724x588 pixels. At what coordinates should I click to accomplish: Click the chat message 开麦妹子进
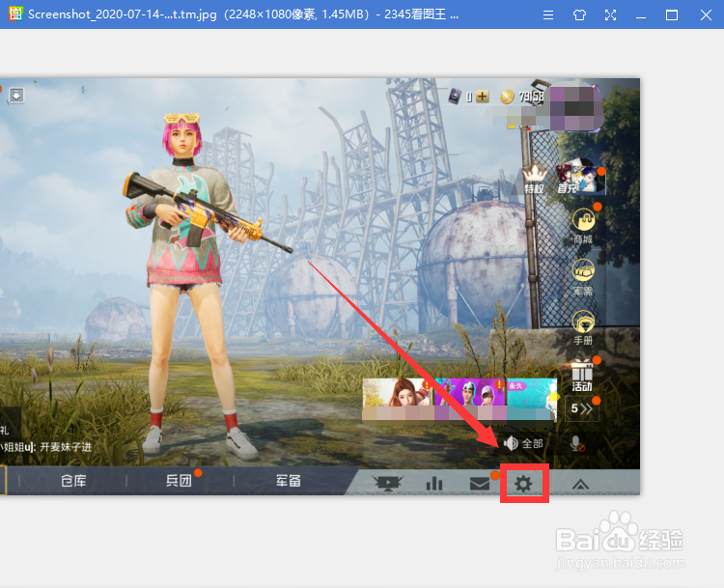tap(66, 447)
